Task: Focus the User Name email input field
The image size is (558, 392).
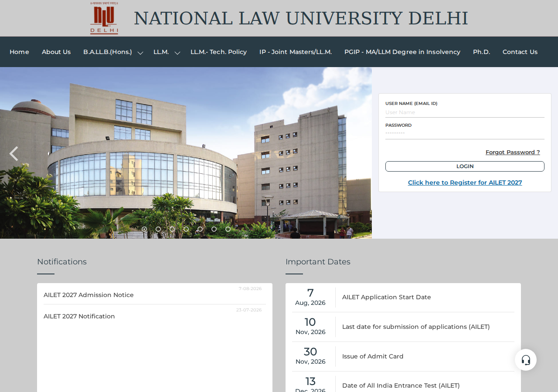Action: 465,112
